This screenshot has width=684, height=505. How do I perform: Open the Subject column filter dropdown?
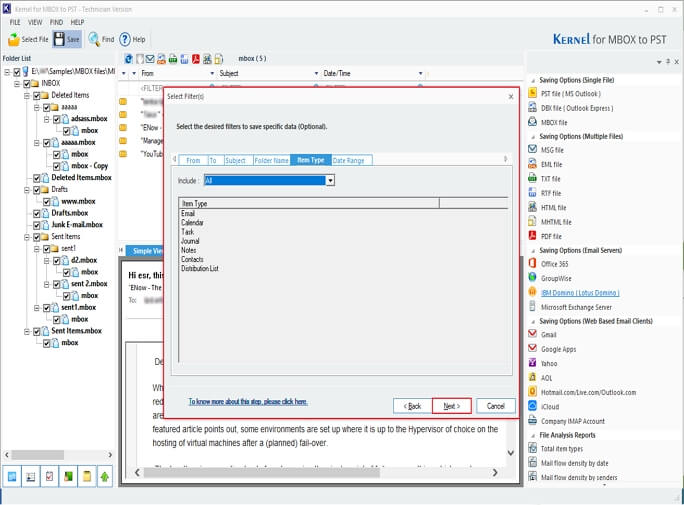pyautogui.click(x=316, y=73)
